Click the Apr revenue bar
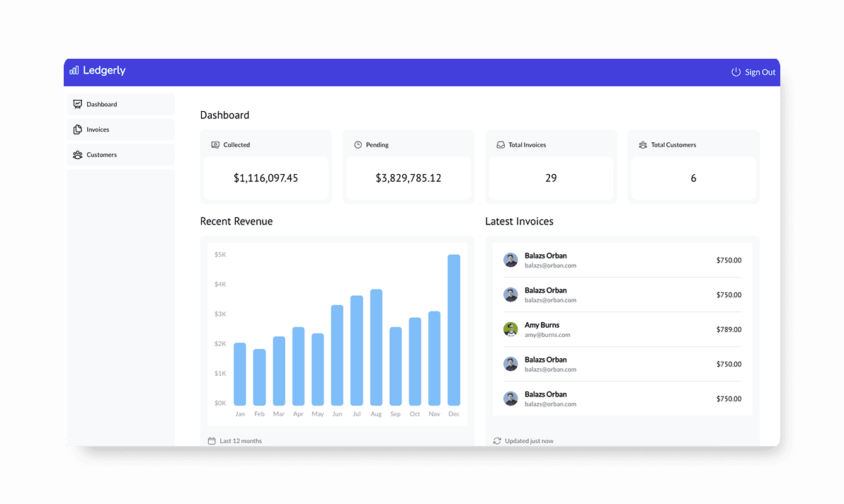 pyautogui.click(x=298, y=366)
